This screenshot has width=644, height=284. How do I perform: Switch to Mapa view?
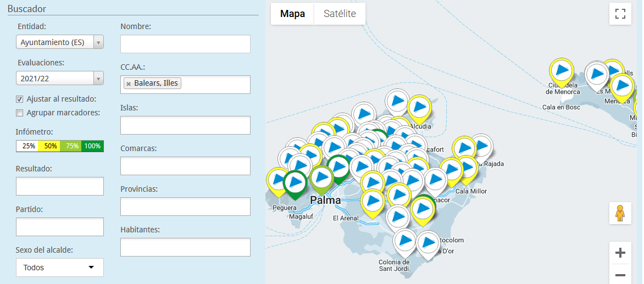pyautogui.click(x=292, y=14)
